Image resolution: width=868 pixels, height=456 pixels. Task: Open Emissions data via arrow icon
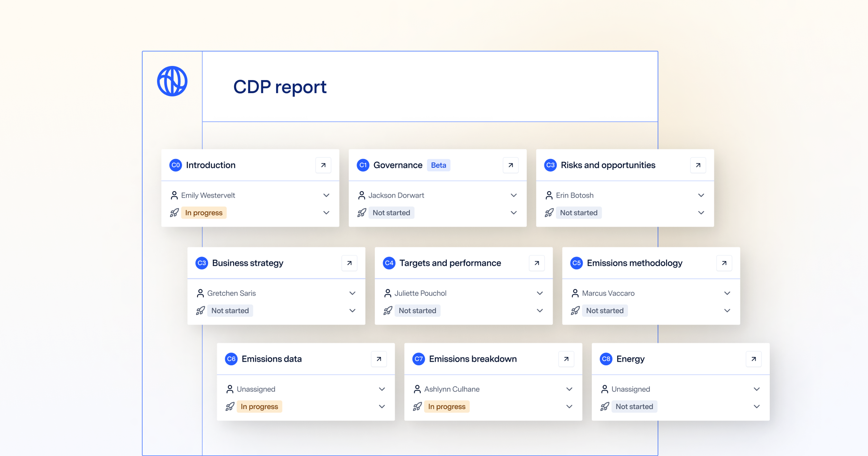379,359
